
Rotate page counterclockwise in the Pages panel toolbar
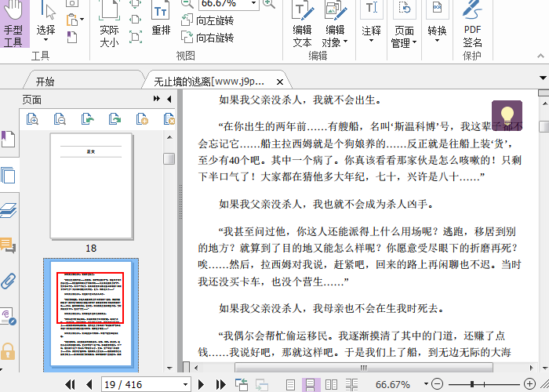(88, 119)
